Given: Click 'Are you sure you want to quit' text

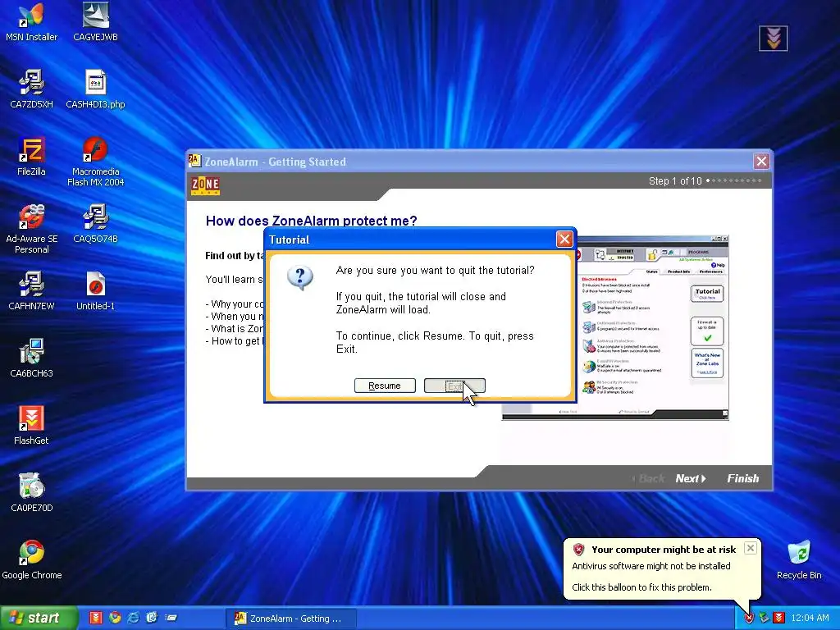Looking at the screenshot, I should (435, 270).
